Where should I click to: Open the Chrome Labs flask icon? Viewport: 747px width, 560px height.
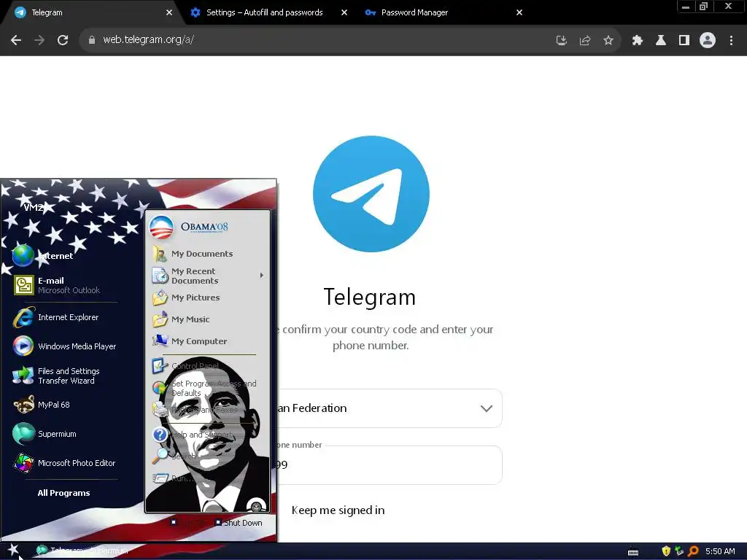click(x=661, y=41)
